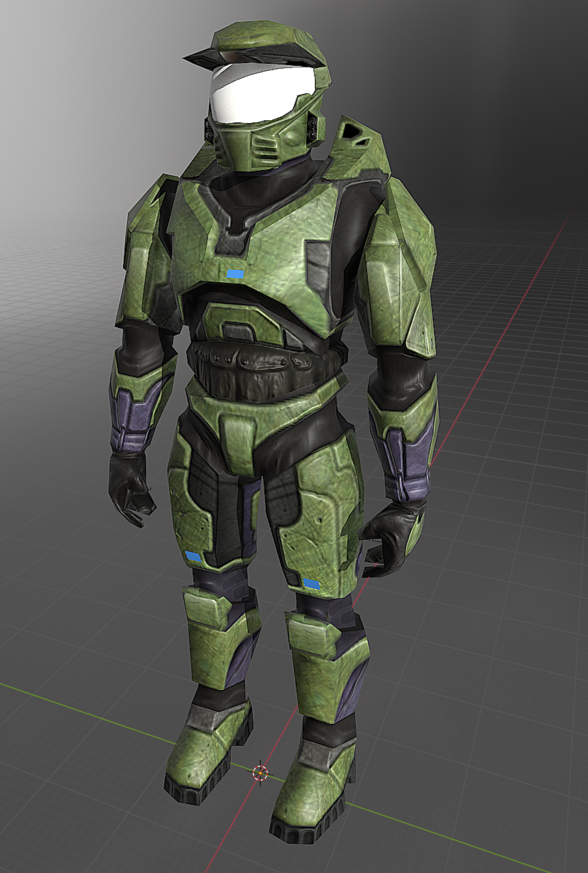Click the 3D cursor at the origin
This screenshot has height=873, width=588.
point(261,772)
